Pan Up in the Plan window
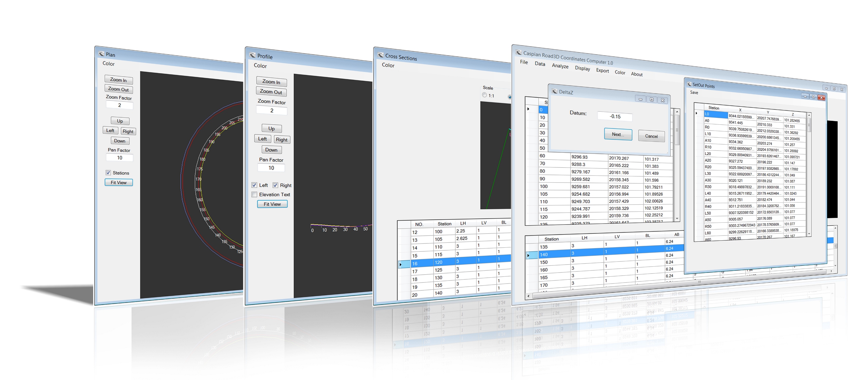The width and height of the screenshot is (868, 380). (120, 121)
